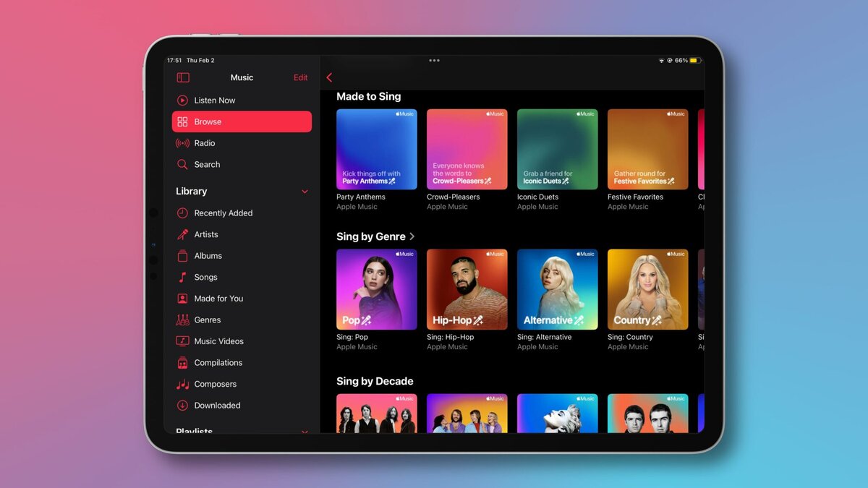Click the Genres guitars icon
Screen dimensions: 868x488
click(x=182, y=320)
